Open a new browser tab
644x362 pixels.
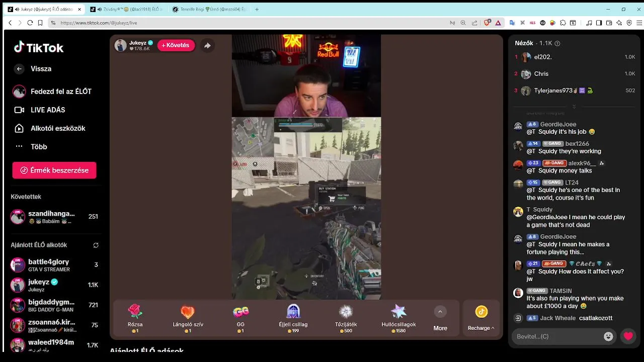click(x=257, y=9)
